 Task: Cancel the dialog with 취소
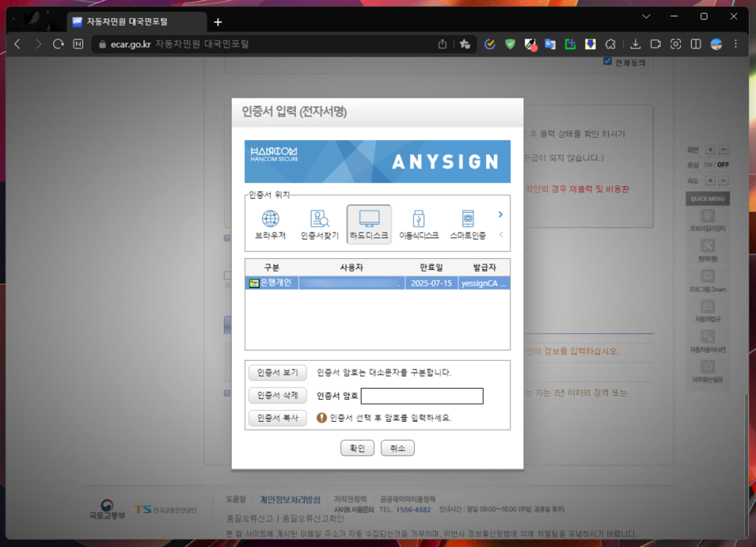tap(398, 448)
